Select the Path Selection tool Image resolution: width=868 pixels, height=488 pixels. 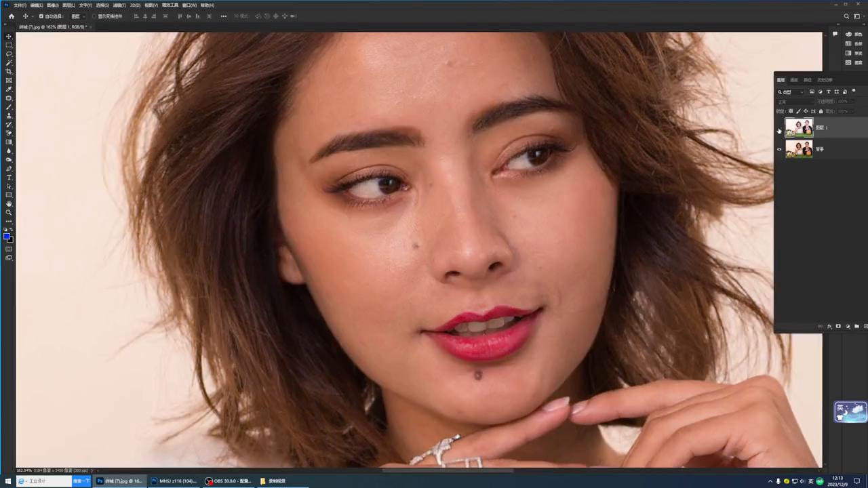coord(9,186)
